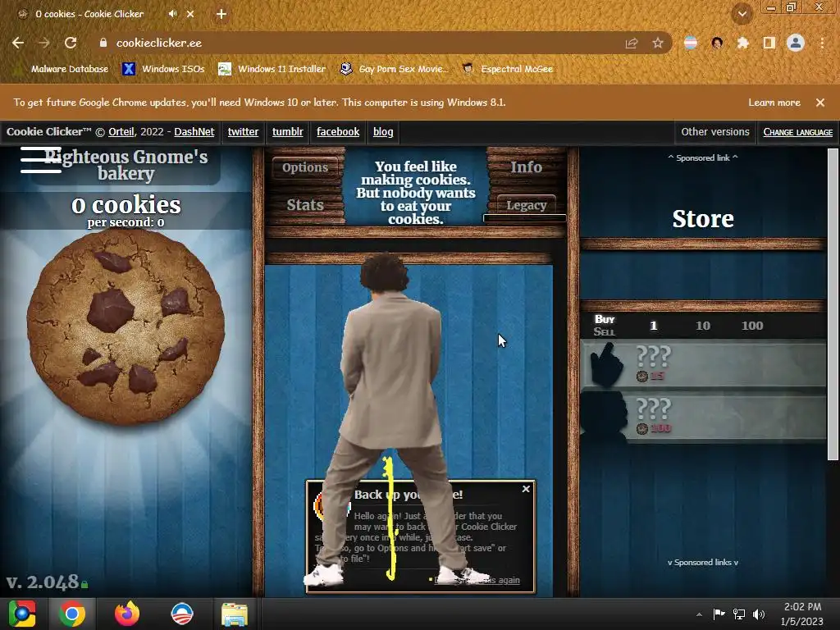Click Learn more in the update bar
Image resolution: width=840 pixels, height=630 pixels.
(774, 103)
